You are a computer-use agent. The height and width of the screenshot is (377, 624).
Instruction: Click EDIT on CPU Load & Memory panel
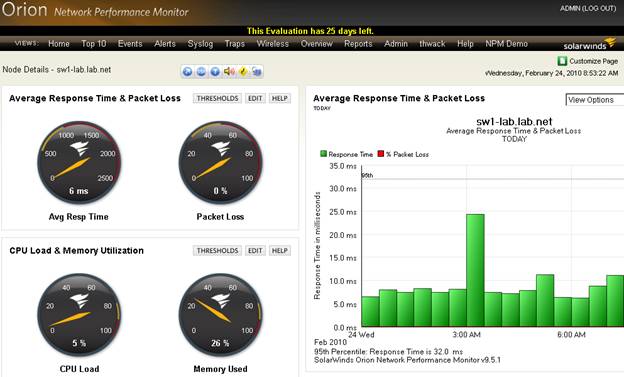pos(255,250)
